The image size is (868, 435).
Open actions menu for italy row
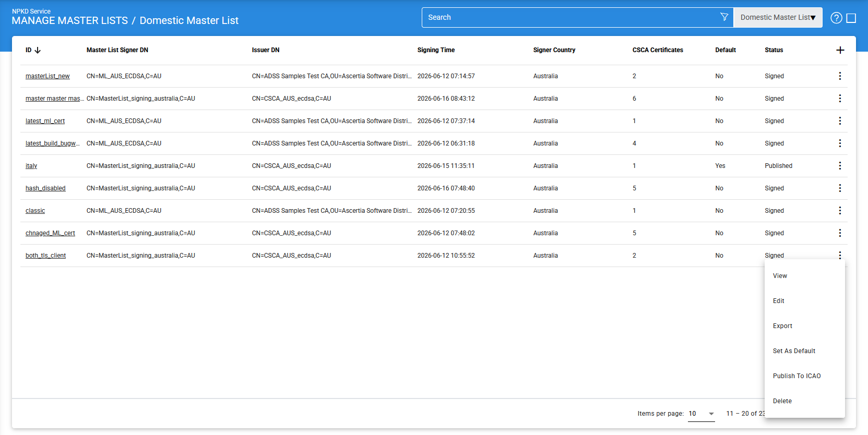point(840,166)
